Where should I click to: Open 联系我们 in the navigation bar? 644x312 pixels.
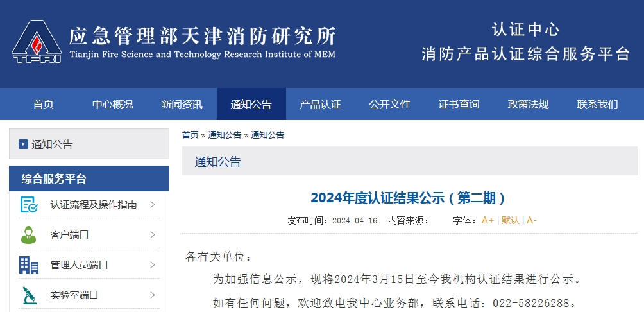click(x=597, y=105)
